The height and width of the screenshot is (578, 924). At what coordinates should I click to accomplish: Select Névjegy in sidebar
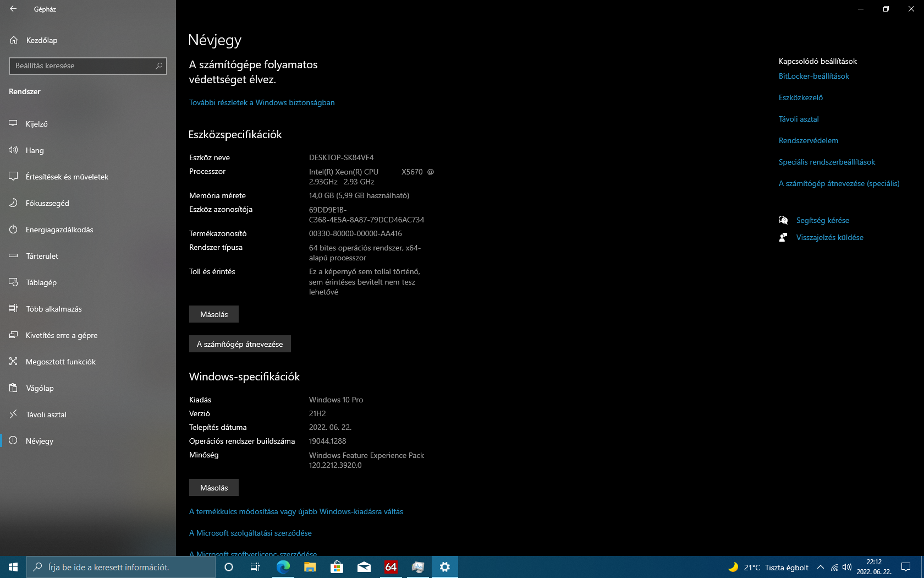(88, 441)
